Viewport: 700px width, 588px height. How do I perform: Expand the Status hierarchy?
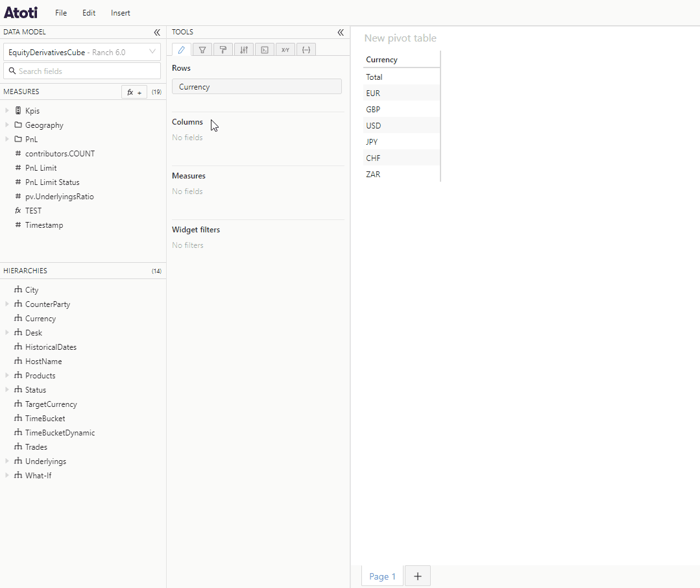pos(6,389)
